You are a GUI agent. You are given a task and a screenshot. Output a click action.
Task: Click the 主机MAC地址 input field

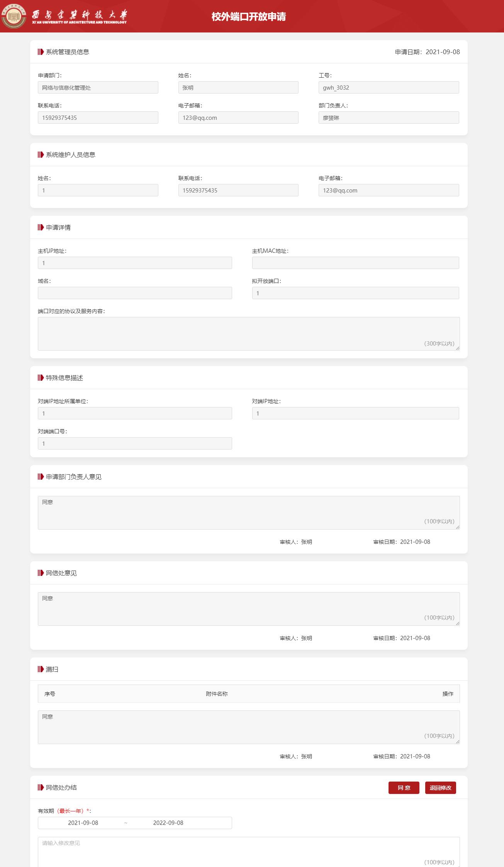(x=355, y=263)
